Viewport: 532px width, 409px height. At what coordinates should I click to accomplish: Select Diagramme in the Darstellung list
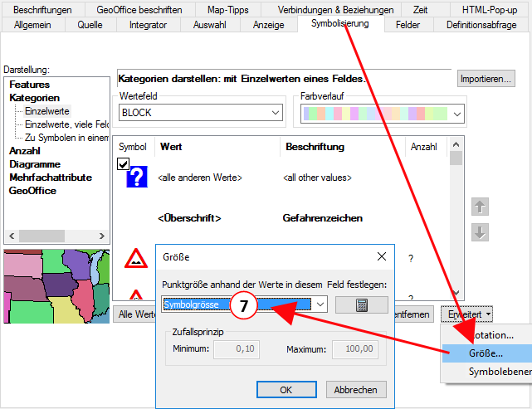[35, 164]
